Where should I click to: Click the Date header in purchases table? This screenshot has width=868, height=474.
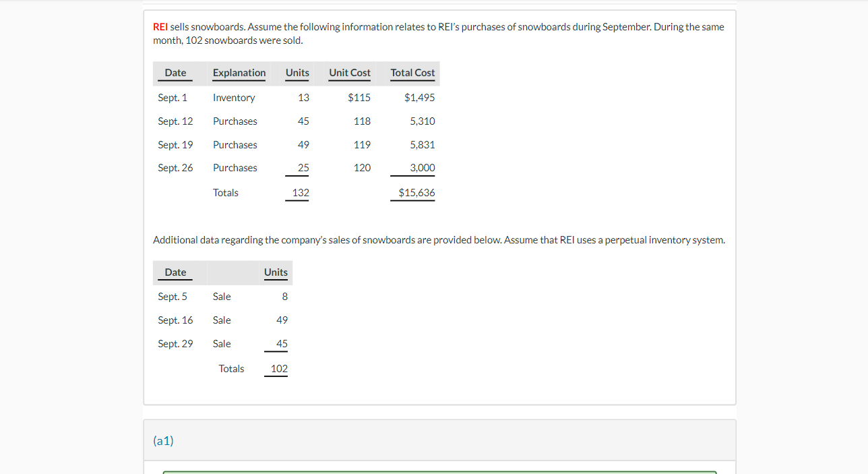point(175,73)
